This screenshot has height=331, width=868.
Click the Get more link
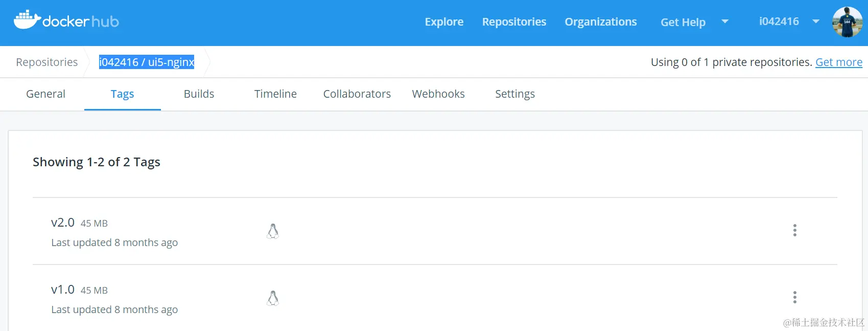(x=838, y=62)
